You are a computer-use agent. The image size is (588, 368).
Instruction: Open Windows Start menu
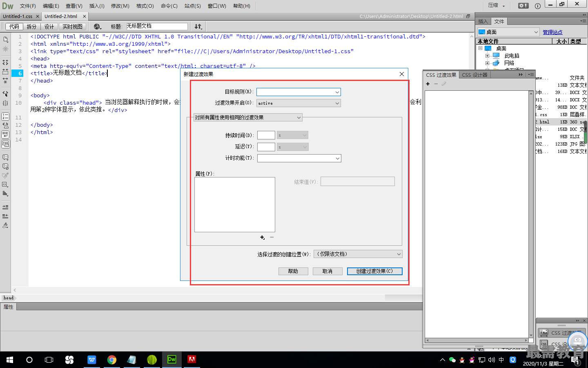(x=10, y=360)
